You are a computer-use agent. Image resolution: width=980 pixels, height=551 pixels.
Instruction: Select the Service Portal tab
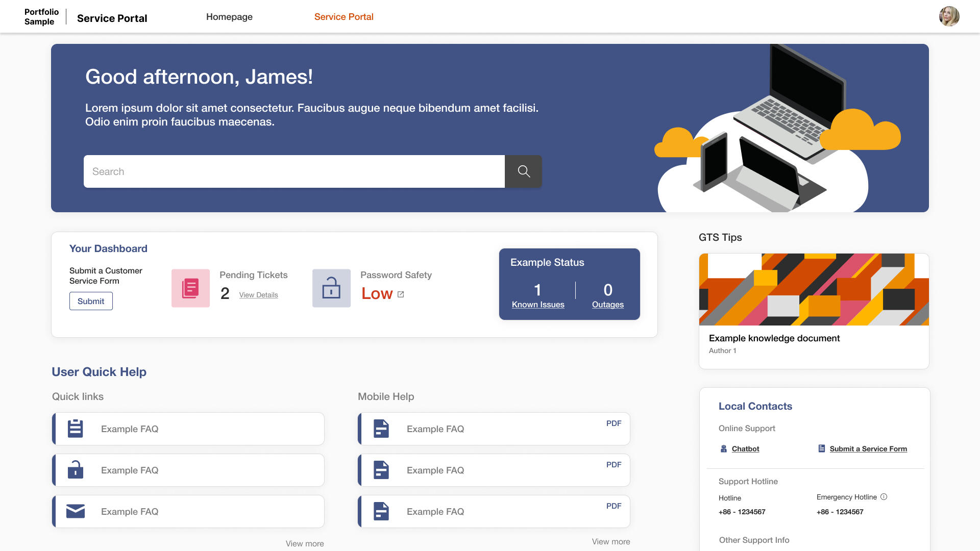[x=344, y=17]
